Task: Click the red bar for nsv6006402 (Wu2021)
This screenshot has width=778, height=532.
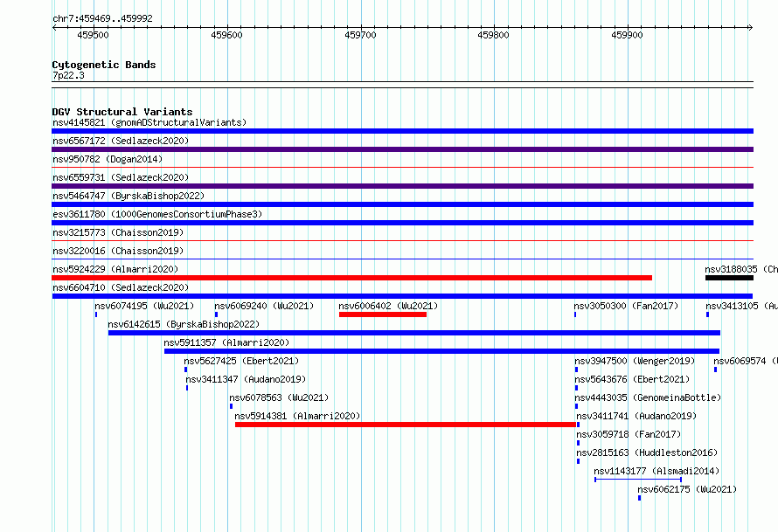Action: pos(383,314)
